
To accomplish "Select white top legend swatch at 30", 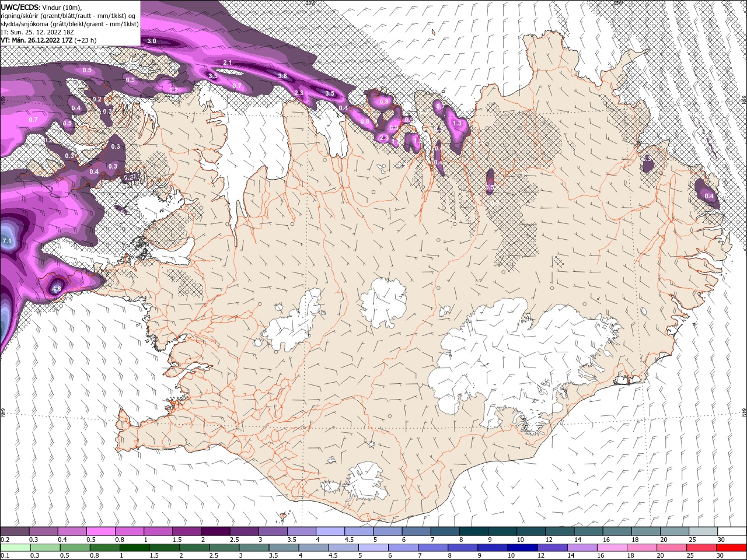I will pos(732,531).
